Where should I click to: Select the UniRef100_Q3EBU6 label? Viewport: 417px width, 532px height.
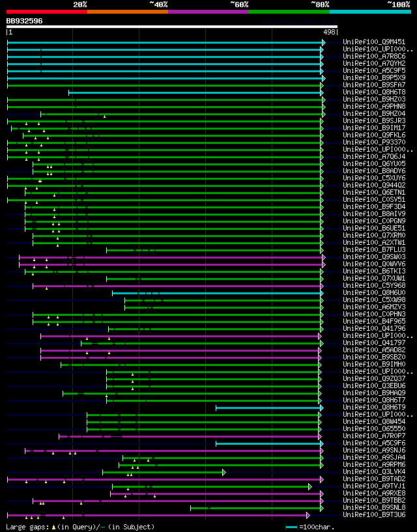pyautogui.click(x=374, y=385)
